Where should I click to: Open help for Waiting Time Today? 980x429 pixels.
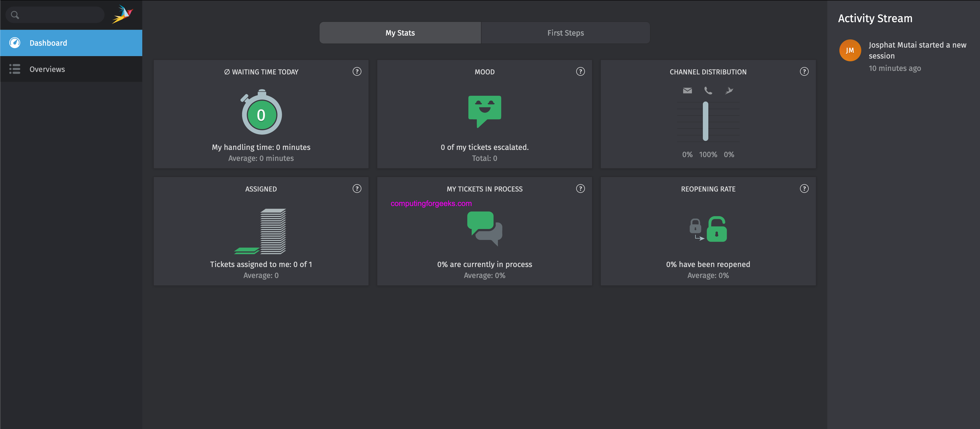(x=356, y=71)
